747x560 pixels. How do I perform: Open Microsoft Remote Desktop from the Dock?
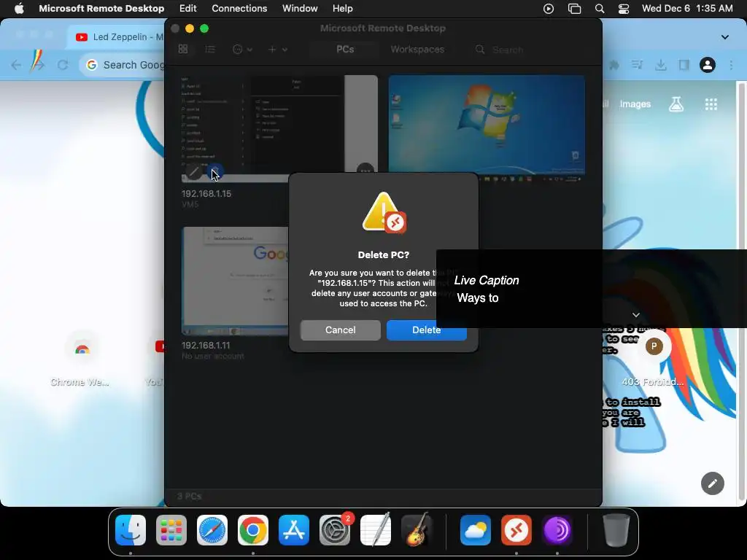[516, 529]
